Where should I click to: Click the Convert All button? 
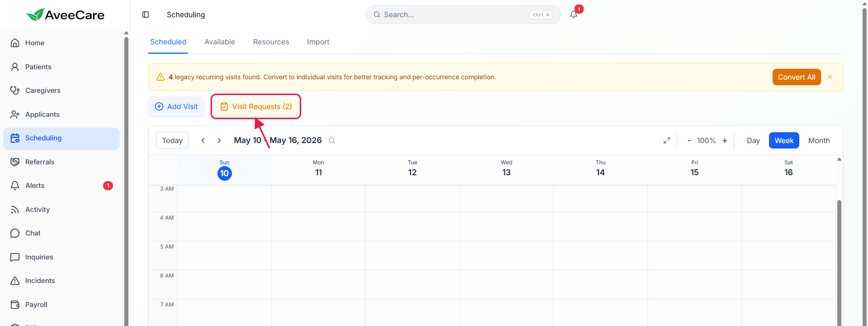click(x=797, y=77)
